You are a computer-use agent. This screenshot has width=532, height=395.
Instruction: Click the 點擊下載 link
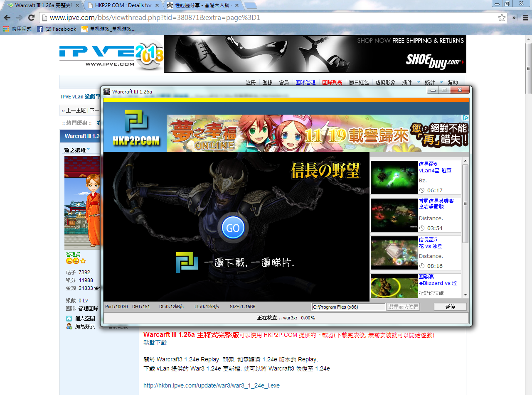(x=155, y=343)
